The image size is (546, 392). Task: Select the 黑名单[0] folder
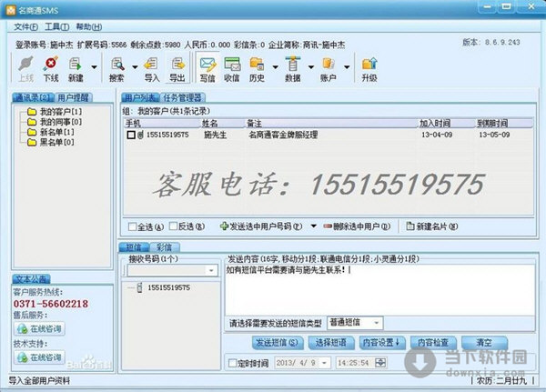coord(51,142)
